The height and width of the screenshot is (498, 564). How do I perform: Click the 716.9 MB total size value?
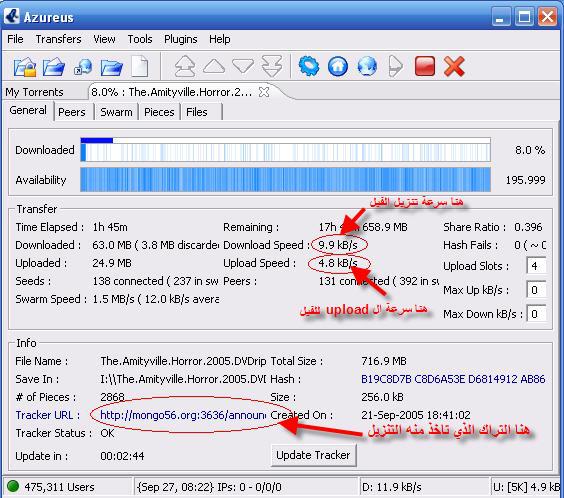(x=384, y=361)
